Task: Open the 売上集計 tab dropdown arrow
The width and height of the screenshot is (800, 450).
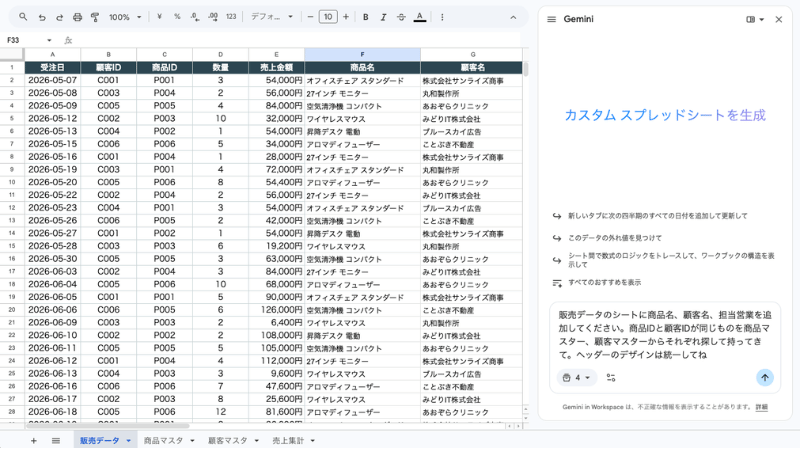Action: click(313, 441)
